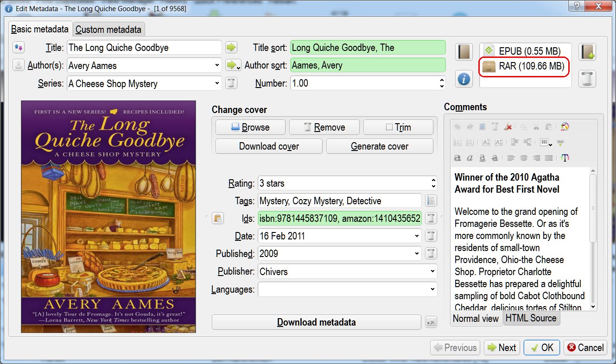Apply subscript in the Comments editor

(x=499, y=142)
